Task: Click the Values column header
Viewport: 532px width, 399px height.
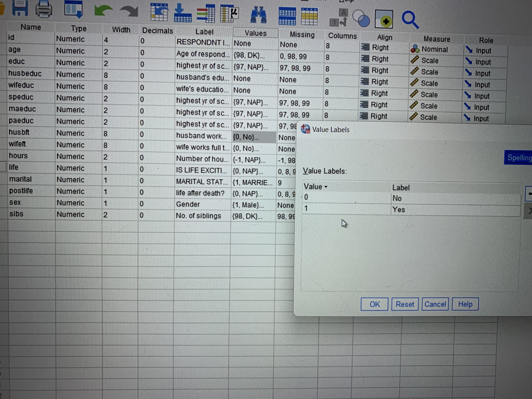Action: [255, 33]
